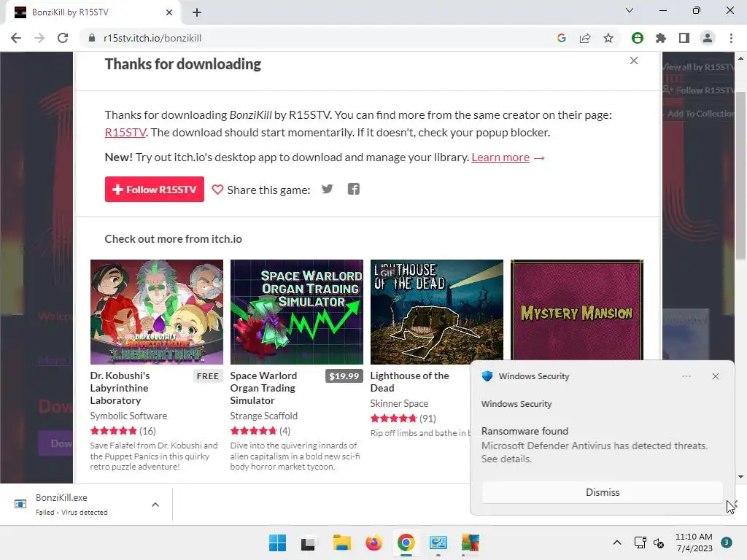The height and width of the screenshot is (560, 747).
Task: Click the multicolored app icon on taskbar
Action: click(x=471, y=542)
